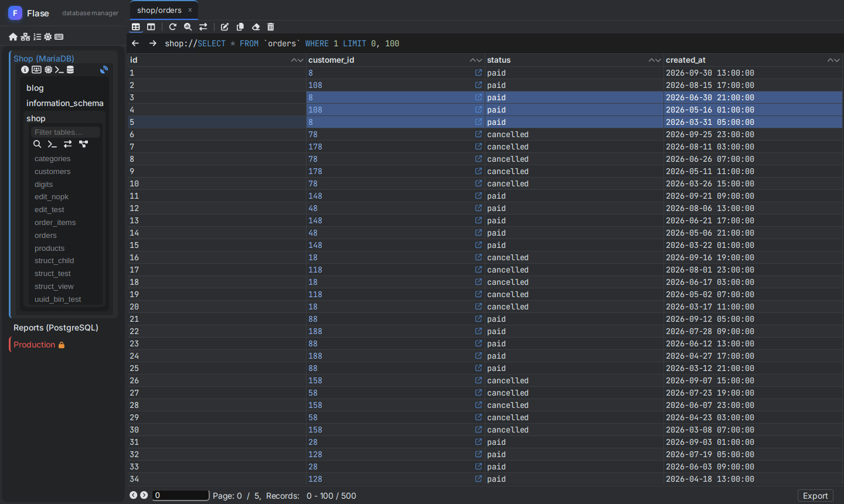Open the shop schema diagram icon
Viewport: 844px width, 504px height.
tap(83, 144)
